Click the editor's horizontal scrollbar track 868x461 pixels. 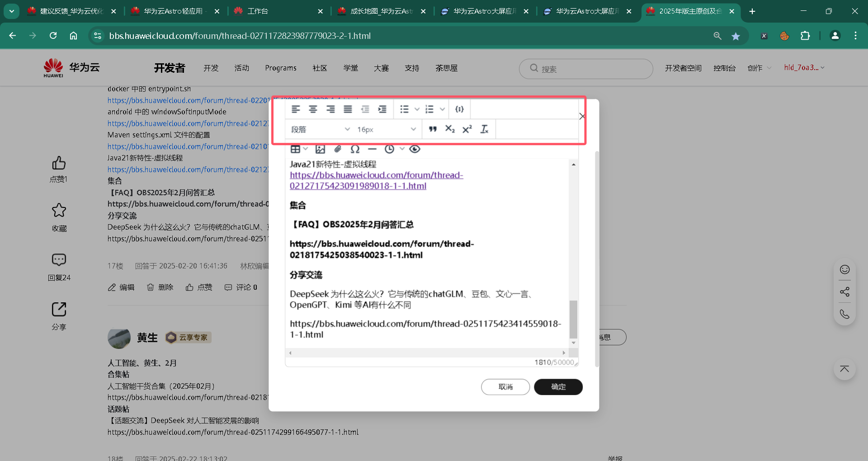[427, 353]
